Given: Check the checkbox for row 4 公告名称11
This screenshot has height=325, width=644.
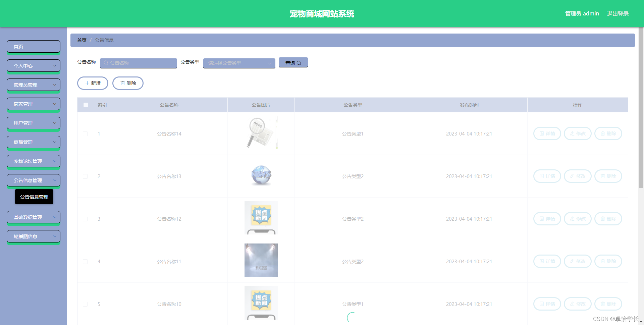Looking at the screenshot, I should point(85,262).
